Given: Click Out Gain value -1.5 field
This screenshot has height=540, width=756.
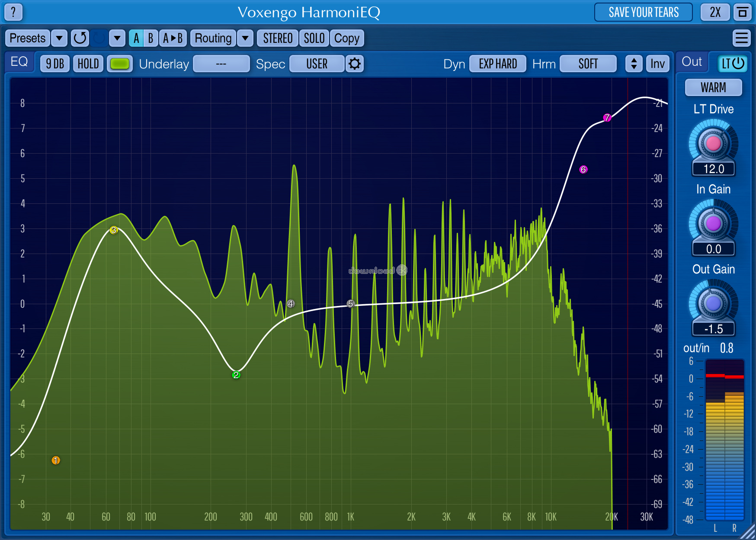Looking at the screenshot, I should (714, 329).
